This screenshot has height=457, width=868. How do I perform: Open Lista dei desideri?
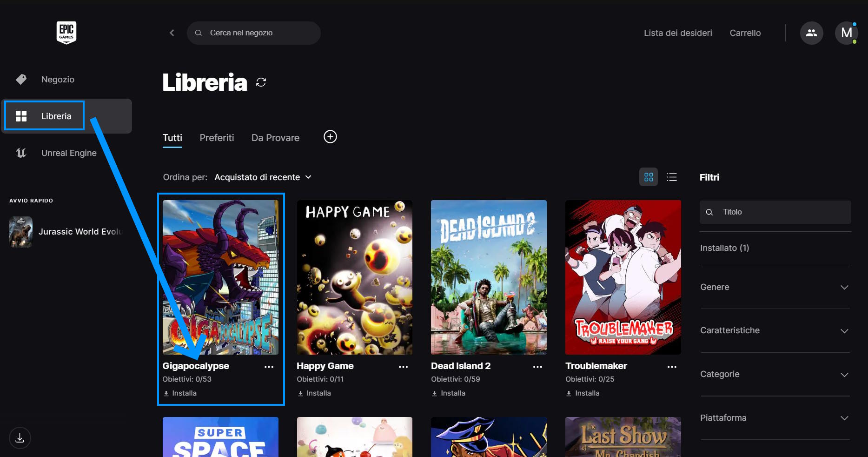[678, 33]
